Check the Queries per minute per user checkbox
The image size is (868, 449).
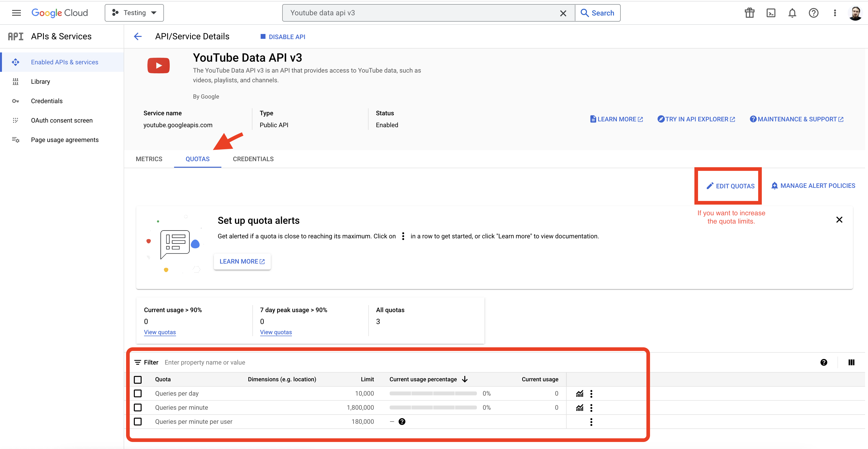click(x=137, y=422)
